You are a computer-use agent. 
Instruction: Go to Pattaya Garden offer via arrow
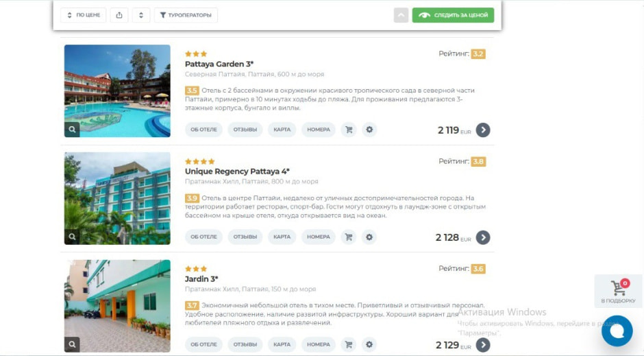click(x=483, y=130)
